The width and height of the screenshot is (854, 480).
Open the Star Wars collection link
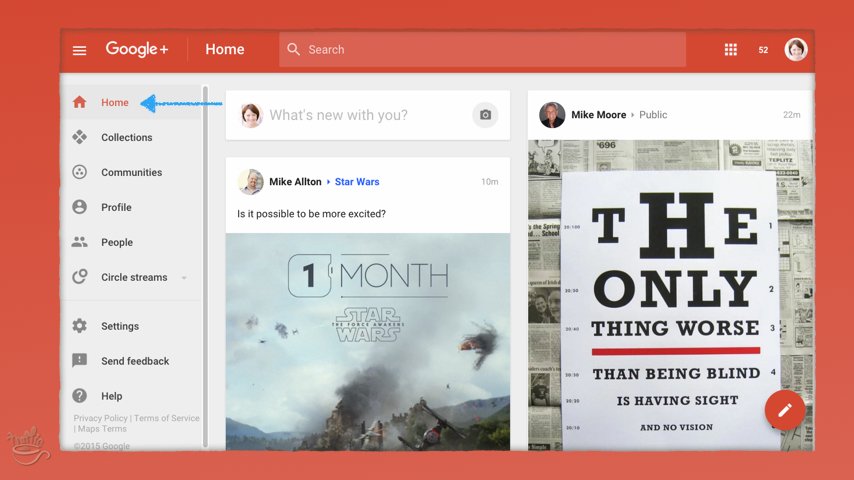tap(357, 181)
